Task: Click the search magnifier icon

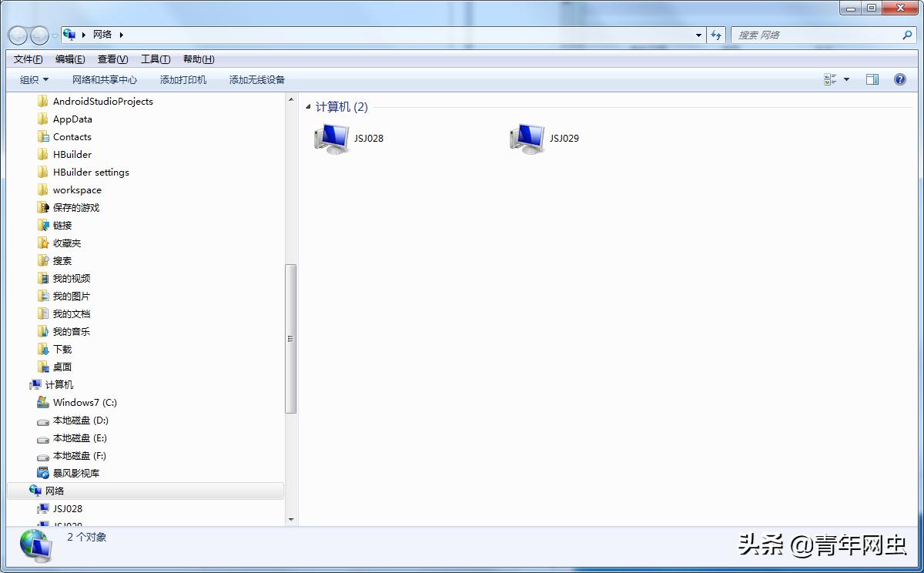Action: [x=907, y=35]
